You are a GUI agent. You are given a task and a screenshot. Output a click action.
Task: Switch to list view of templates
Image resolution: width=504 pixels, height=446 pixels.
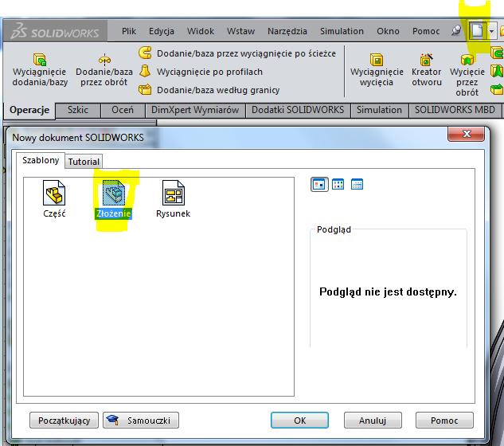point(338,184)
